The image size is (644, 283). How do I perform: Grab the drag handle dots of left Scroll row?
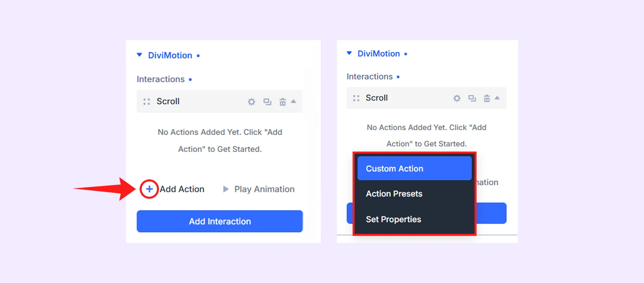[x=147, y=102]
